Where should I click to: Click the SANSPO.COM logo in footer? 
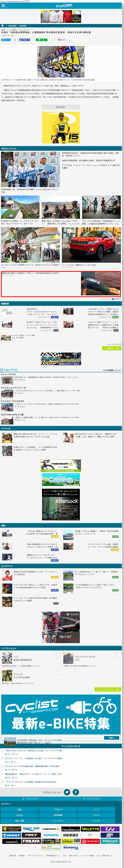pos(71,847)
